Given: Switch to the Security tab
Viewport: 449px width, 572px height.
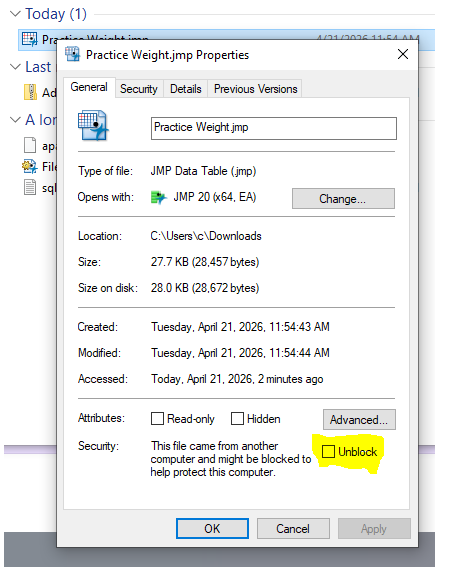Looking at the screenshot, I should coord(139,89).
